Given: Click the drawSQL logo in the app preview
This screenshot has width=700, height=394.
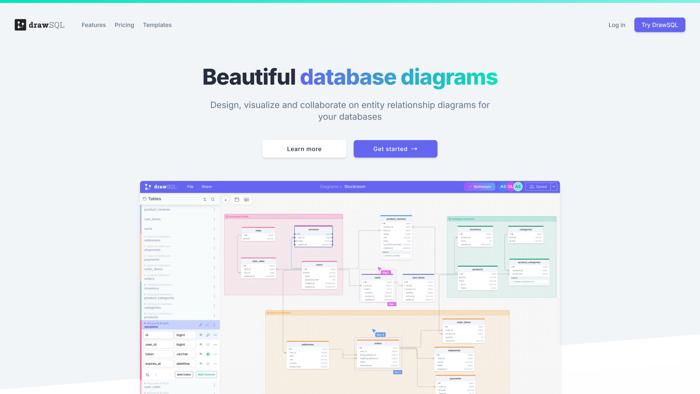Looking at the screenshot, I should click(x=160, y=187).
